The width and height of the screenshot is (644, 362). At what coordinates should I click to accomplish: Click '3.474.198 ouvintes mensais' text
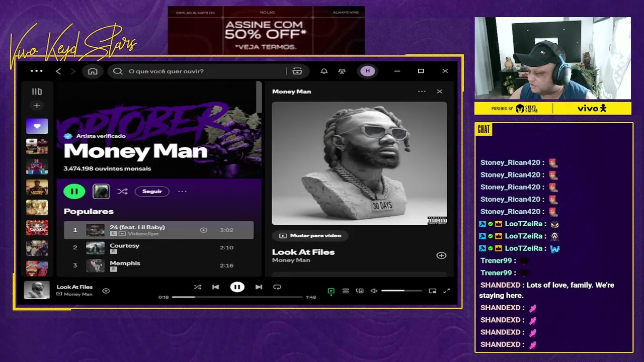(x=107, y=168)
